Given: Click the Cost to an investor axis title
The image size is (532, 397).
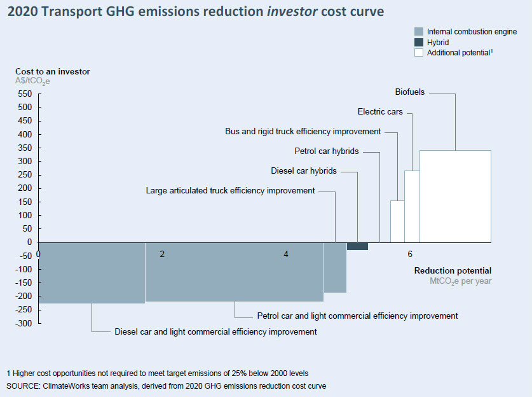Looking at the screenshot, I should tap(53, 72).
